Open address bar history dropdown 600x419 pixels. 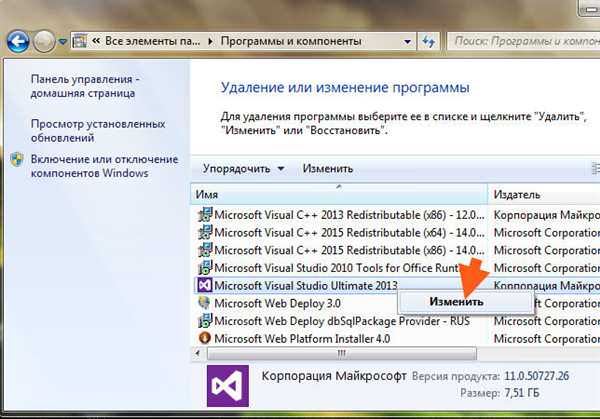408,41
